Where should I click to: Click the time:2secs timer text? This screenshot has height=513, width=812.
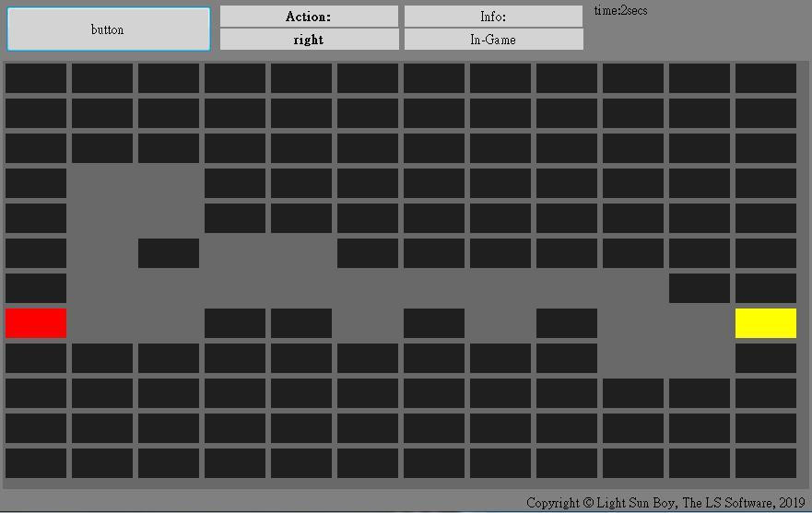click(x=620, y=10)
